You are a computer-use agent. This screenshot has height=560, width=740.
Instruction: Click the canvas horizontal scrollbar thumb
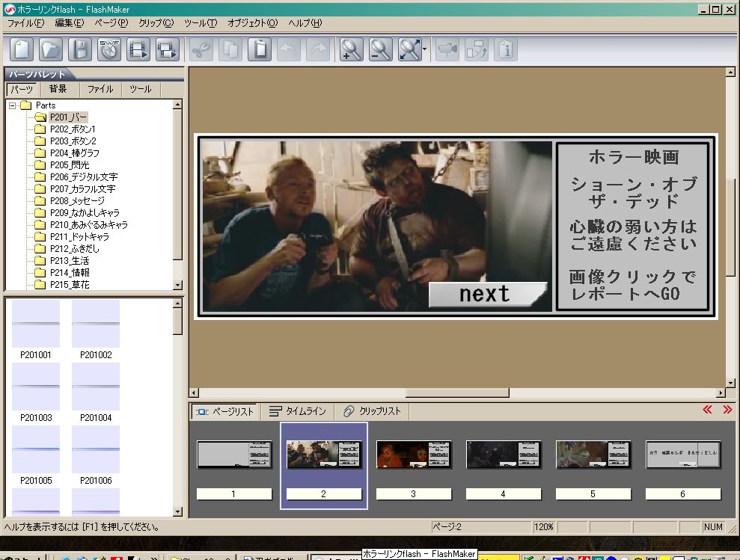tap(457, 393)
